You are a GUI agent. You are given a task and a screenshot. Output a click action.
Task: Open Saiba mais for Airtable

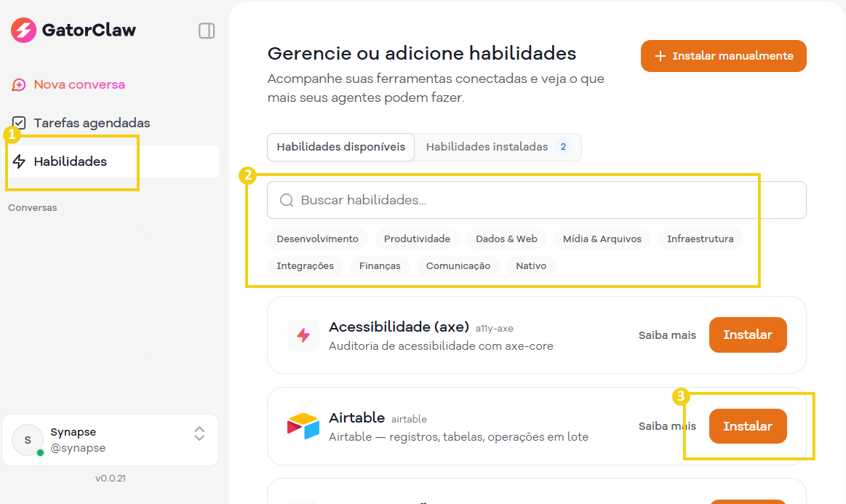coord(667,425)
